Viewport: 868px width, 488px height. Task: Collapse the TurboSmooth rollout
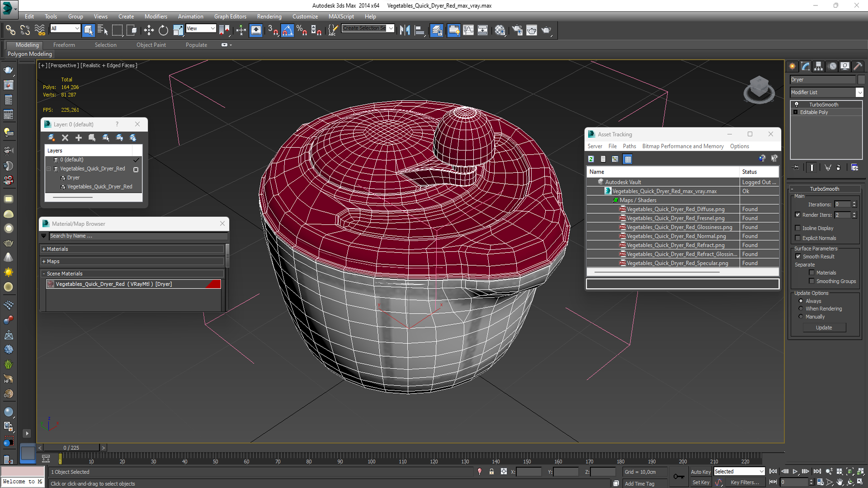824,189
